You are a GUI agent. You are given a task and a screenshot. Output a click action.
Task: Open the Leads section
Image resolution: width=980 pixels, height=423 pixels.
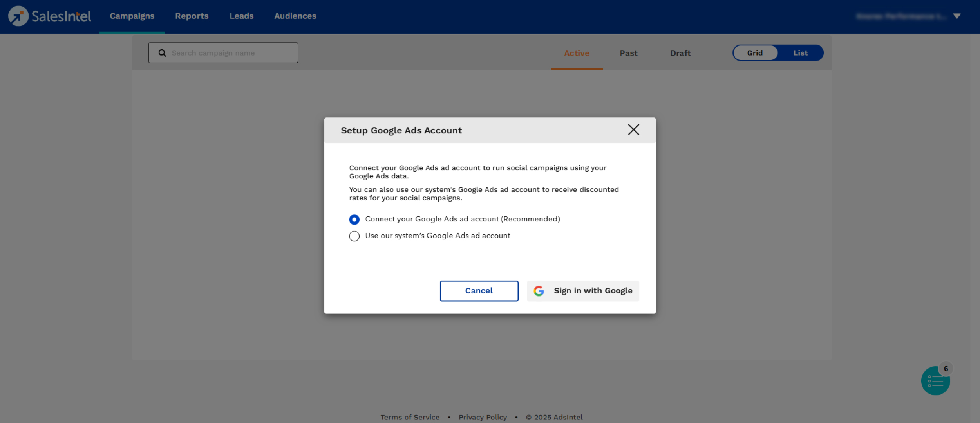(241, 16)
